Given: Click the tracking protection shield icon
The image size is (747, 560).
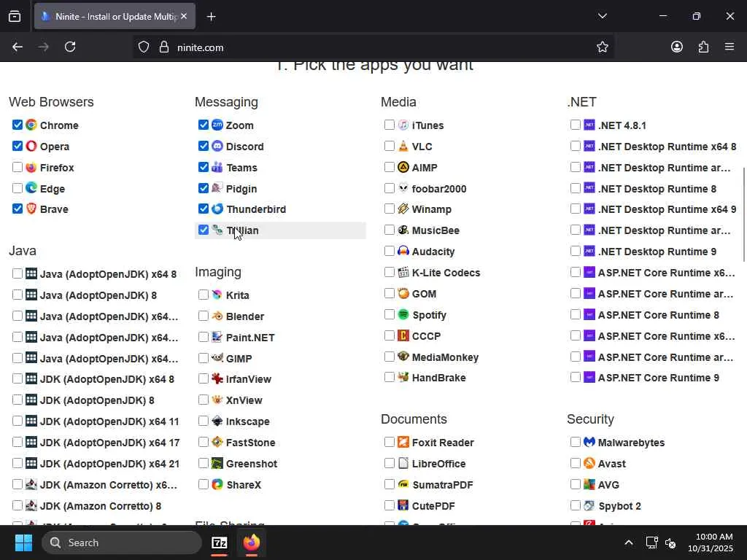Looking at the screenshot, I should [144, 47].
